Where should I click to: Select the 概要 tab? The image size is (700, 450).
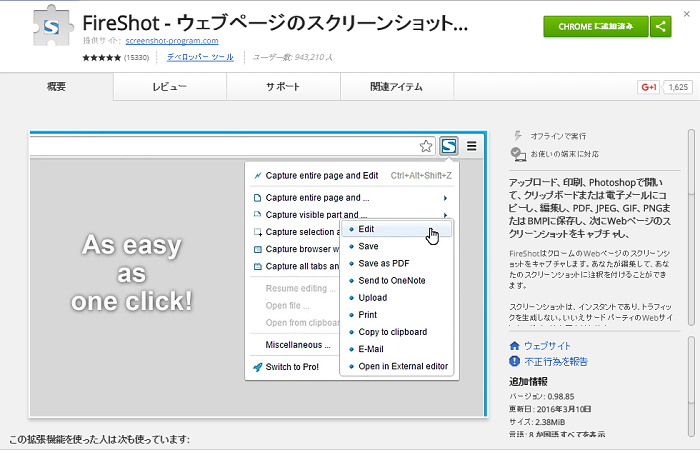57,87
